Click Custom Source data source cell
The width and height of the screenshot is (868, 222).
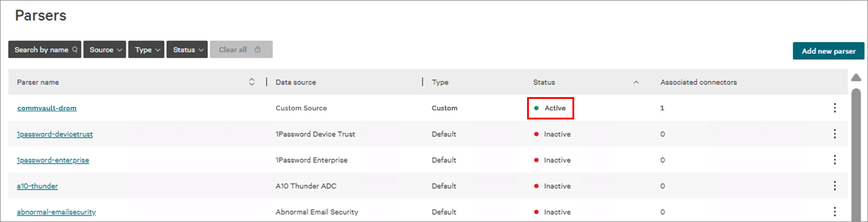(x=301, y=108)
